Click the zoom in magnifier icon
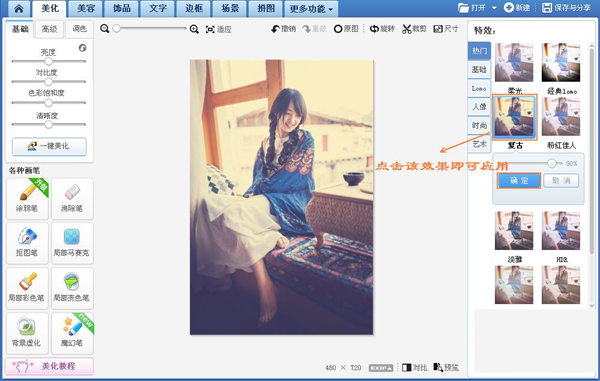This screenshot has width=600, height=381. tap(194, 29)
